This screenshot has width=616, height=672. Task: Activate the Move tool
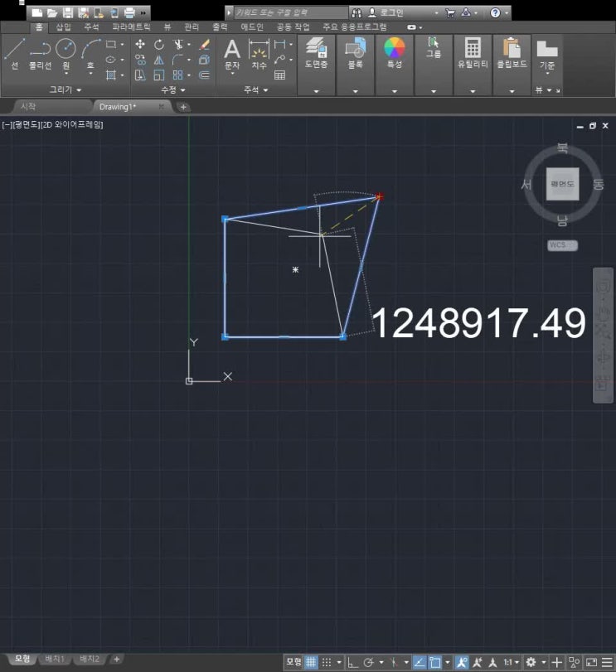[140, 44]
